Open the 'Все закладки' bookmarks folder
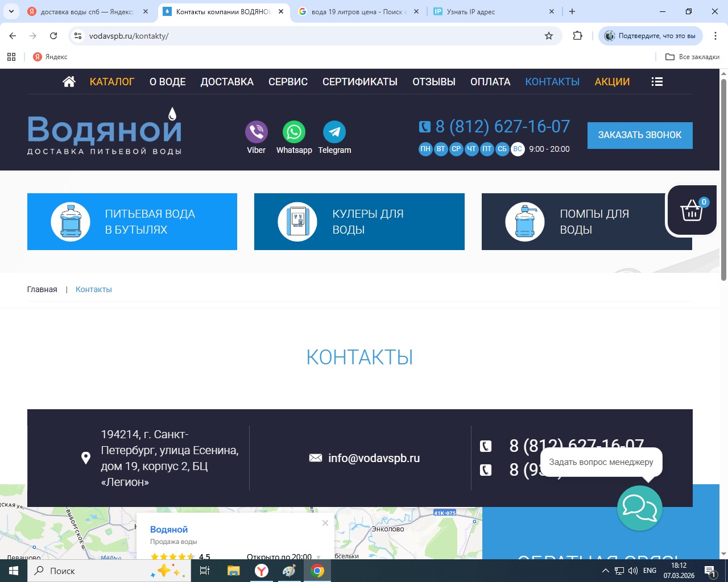This screenshot has width=728, height=582. click(x=693, y=57)
